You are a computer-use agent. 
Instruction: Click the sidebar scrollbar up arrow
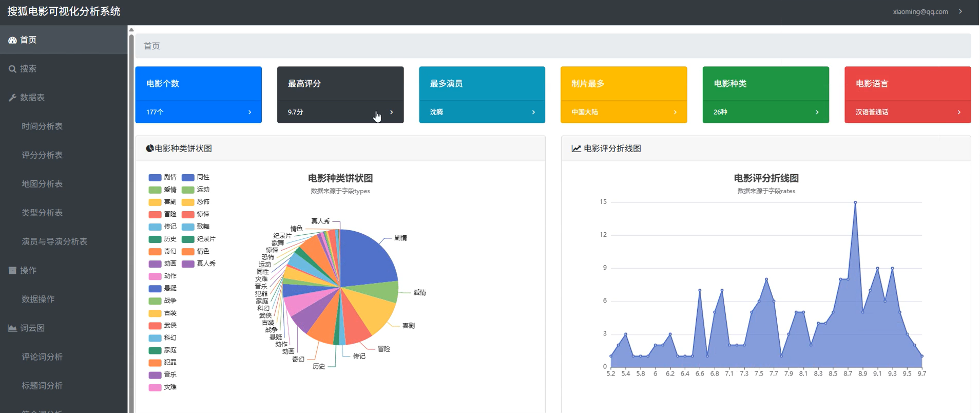pyautogui.click(x=131, y=29)
